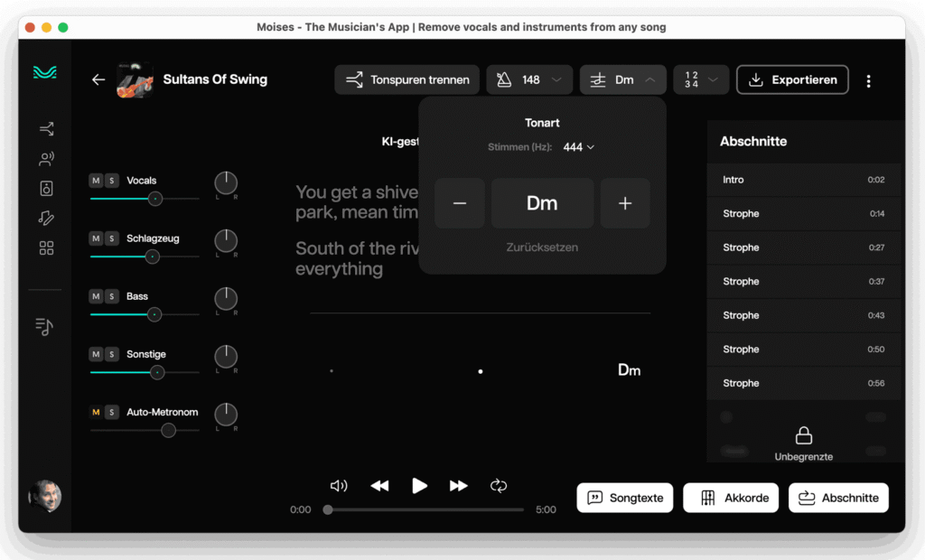Play the song
This screenshot has width=925, height=560.
click(419, 486)
